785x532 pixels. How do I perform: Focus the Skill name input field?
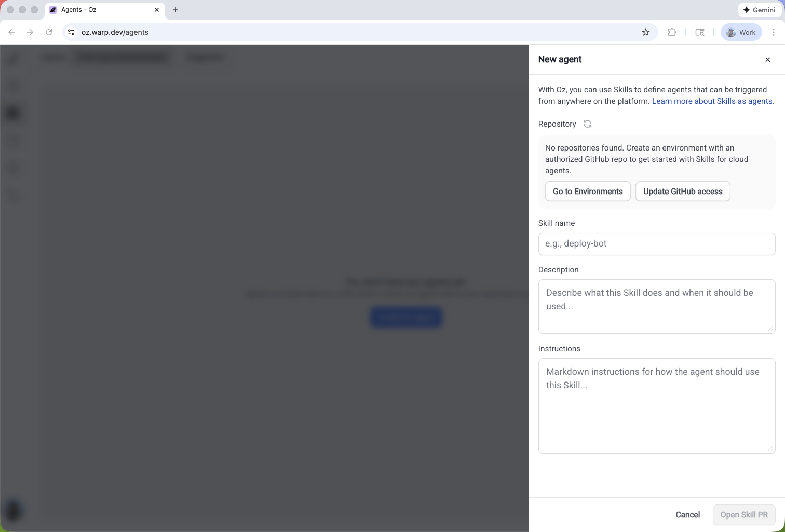coord(656,244)
